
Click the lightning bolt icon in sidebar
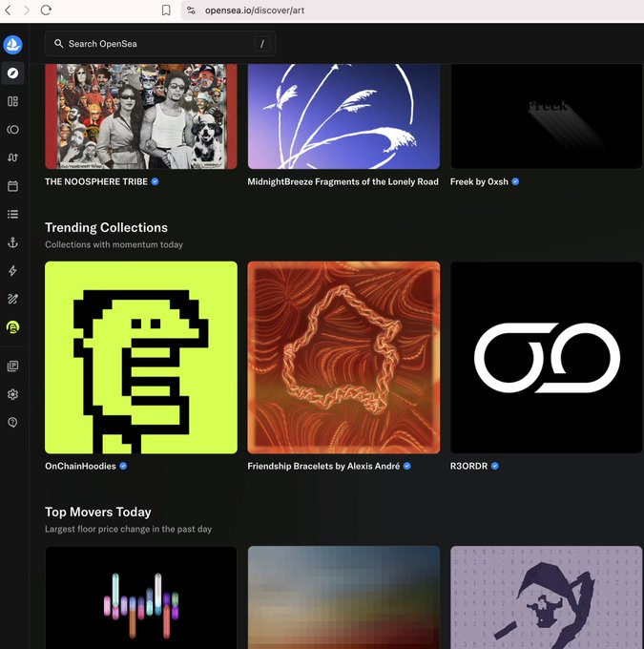[12, 271]
